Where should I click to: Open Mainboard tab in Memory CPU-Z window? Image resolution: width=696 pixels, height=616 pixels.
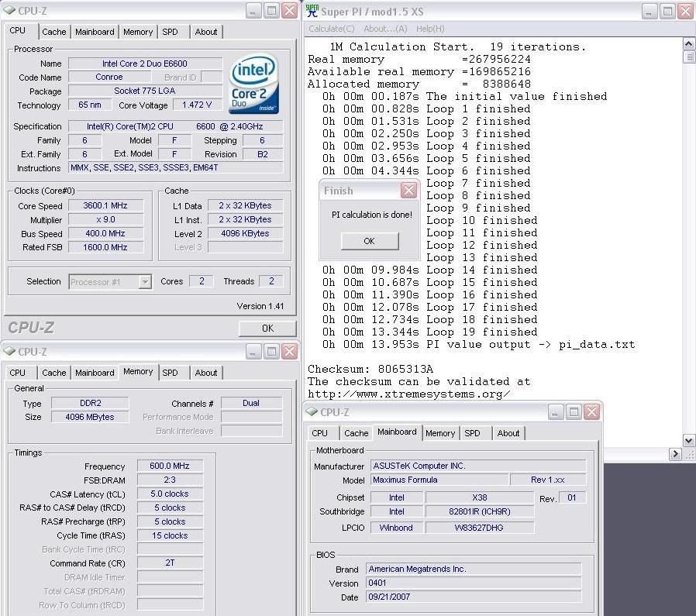(x=95, y=373)
